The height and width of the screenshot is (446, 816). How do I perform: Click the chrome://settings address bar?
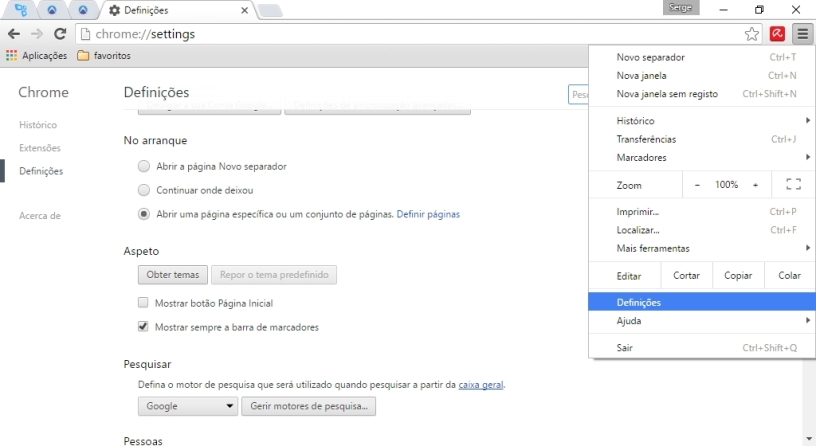pos(411,34)
